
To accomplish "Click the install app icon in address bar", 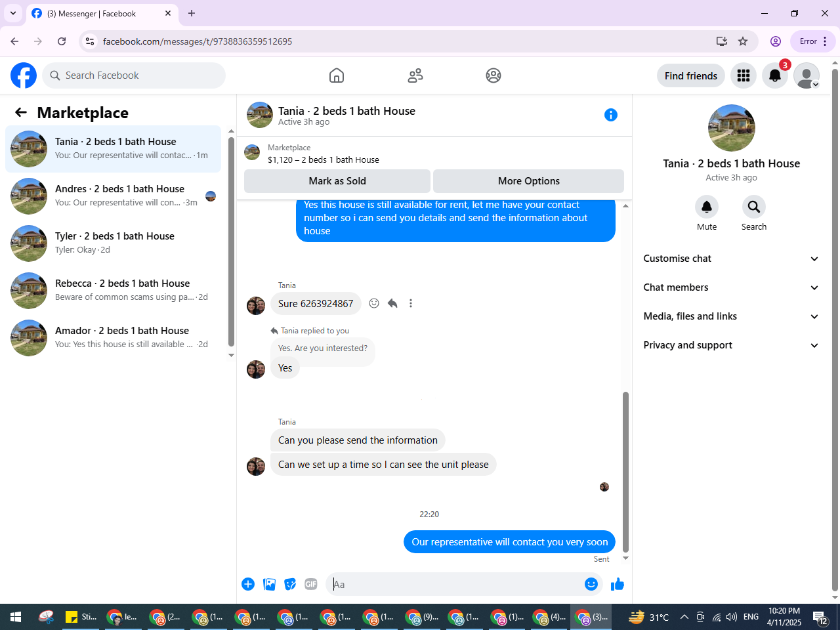I will click(x=722, y=41).
